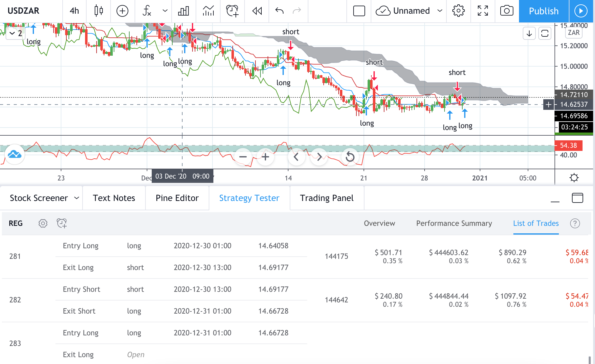
Task: Switch to the Text Notes tab
Action: [x=114, y=198]
